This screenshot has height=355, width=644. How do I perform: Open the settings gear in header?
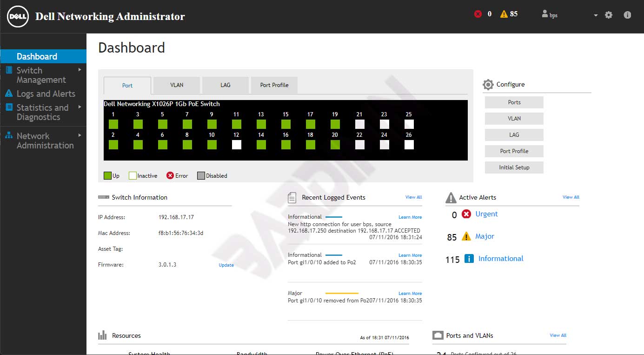[x=609, y=15]
